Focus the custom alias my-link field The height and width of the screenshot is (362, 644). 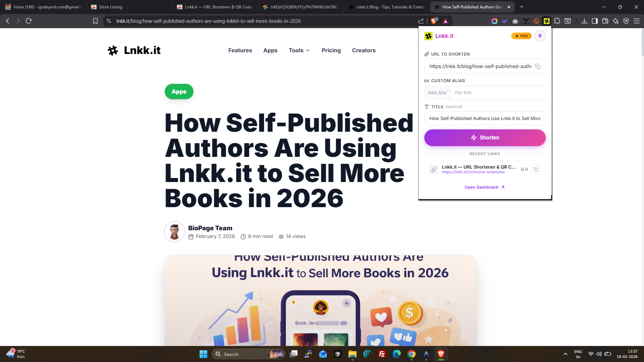[497, 93]
